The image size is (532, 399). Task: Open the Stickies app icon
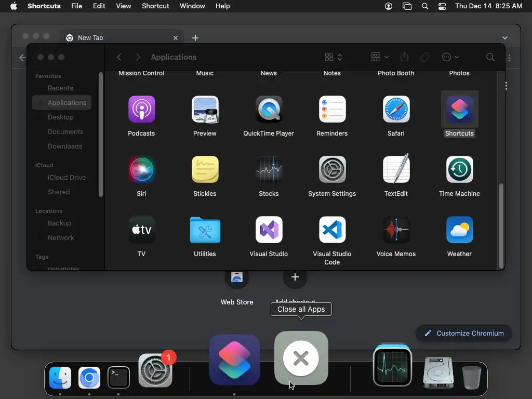pos(205,169)
